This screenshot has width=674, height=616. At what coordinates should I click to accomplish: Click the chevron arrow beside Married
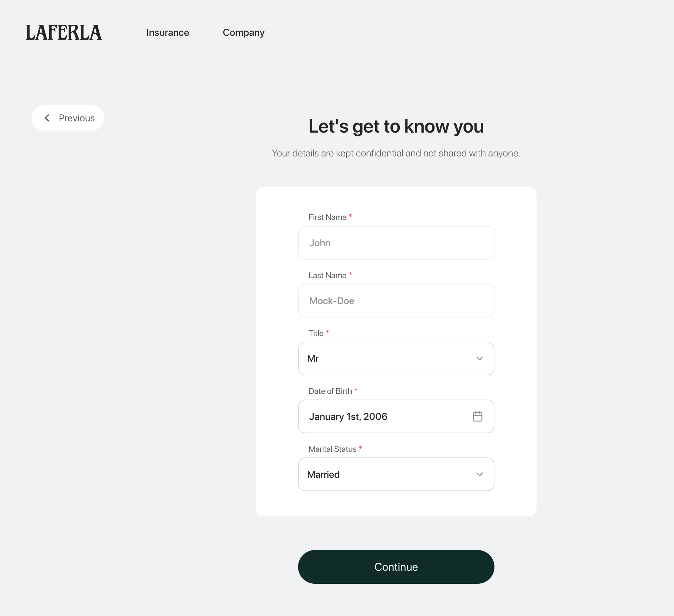479,474
